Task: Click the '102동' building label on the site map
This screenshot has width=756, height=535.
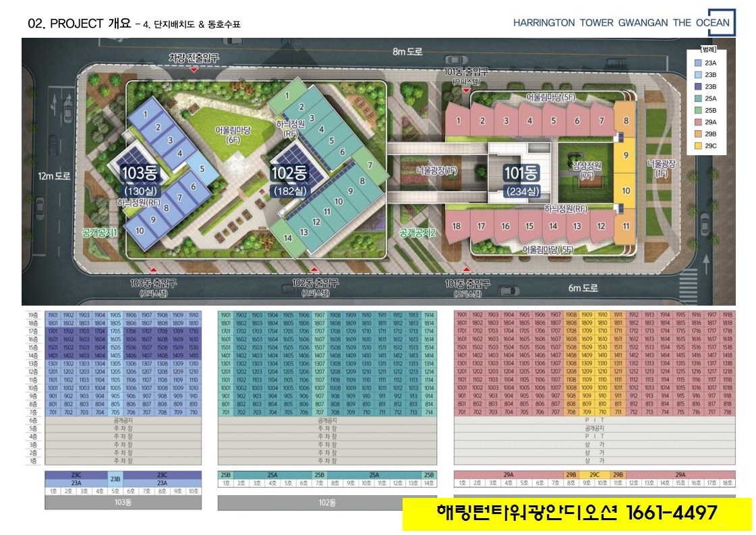Action: (289, 173)
